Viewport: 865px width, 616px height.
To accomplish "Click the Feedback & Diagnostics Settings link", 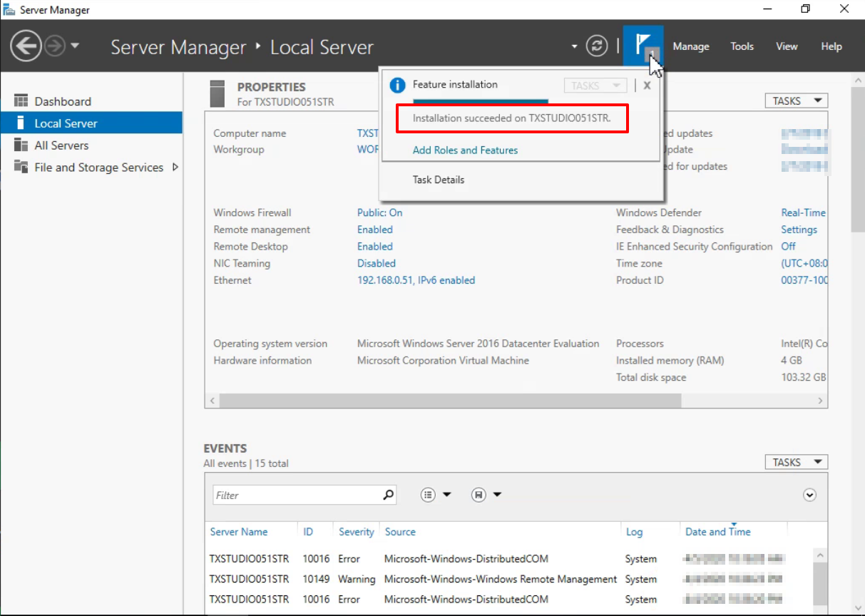I will click(799, 230).
